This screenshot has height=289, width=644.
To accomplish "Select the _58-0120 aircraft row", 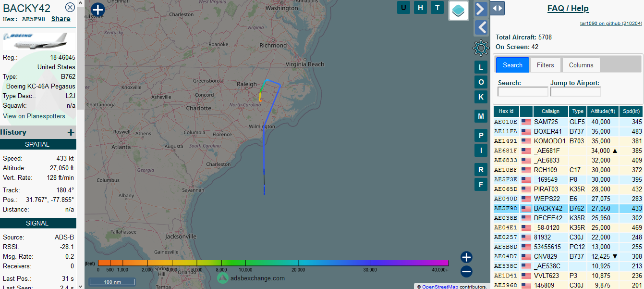I will point(569,228).
